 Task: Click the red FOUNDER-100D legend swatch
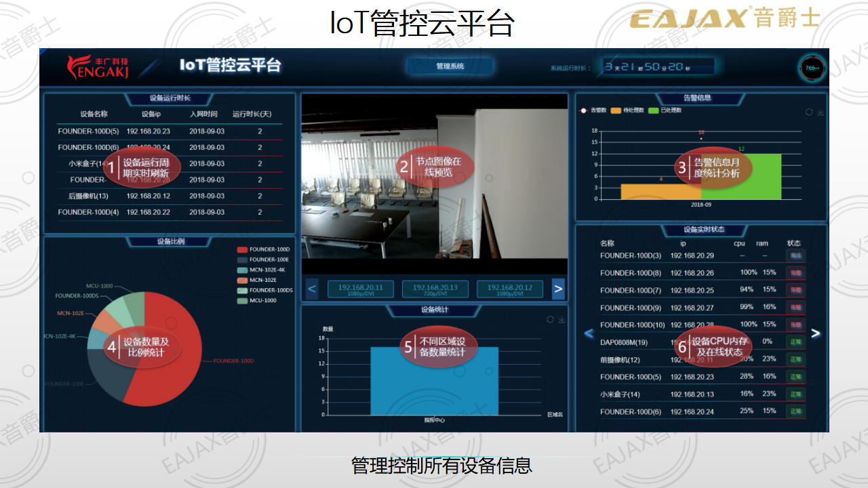pyautogui.click(x=242, y=249)
